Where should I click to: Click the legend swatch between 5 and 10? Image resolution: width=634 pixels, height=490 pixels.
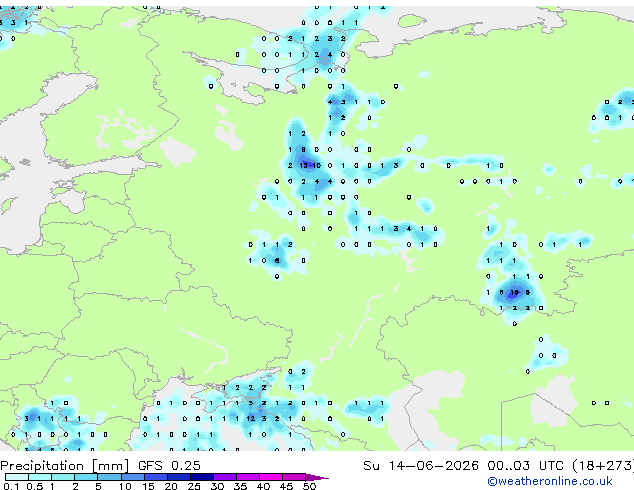109,477
